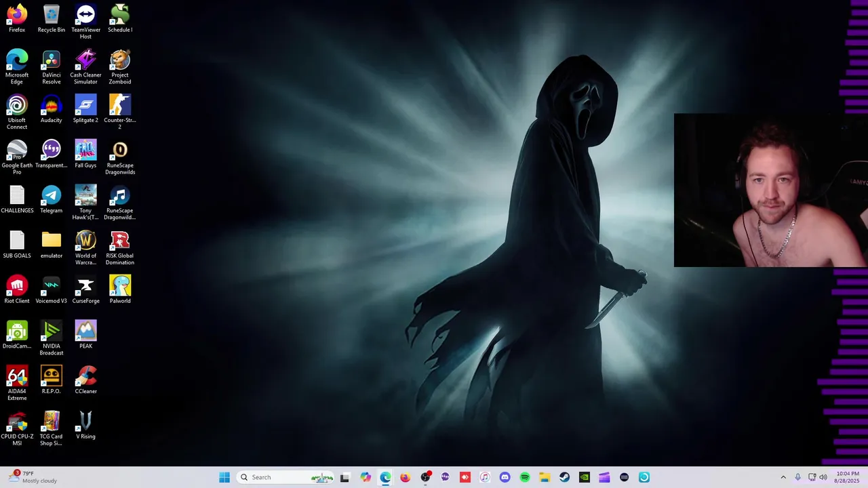The width and height of the screenshot is (868, 488).
Task: Select the Riot Client shortcut
Action: tap(17, 289)
